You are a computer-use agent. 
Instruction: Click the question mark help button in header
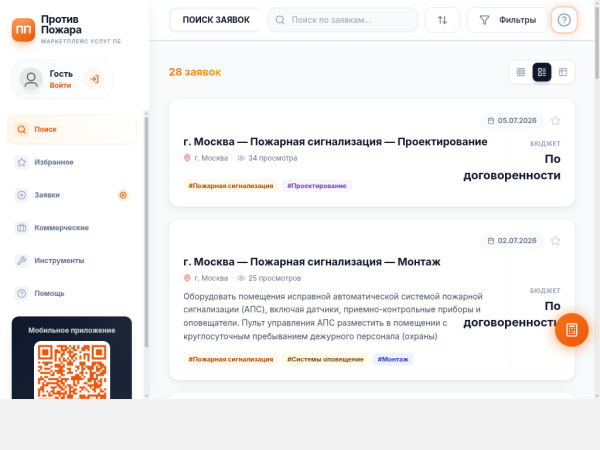coord(564,20)
